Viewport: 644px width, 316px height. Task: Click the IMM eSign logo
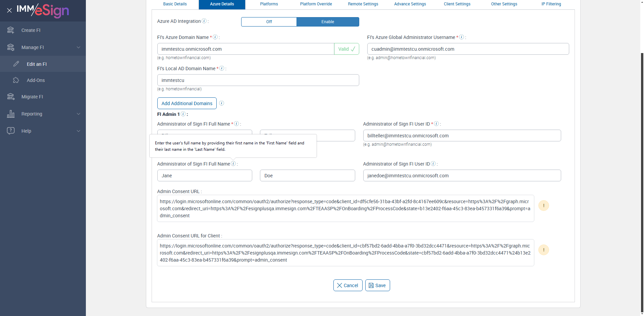(43, 10)
